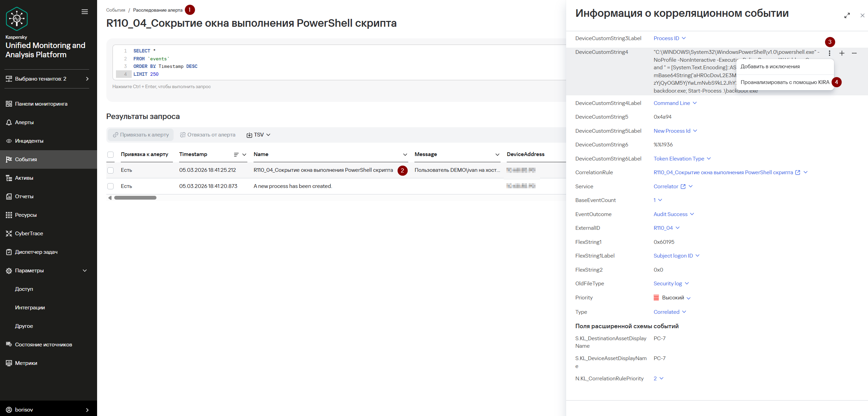Click the Параметры gear icon
The height and width of the screenshot is (416, 868).
(x=9, y=271)
